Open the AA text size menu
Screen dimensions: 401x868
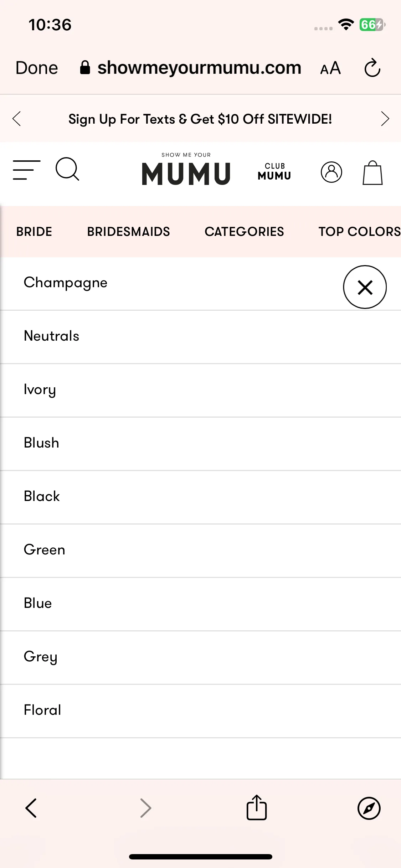[330, 68]
